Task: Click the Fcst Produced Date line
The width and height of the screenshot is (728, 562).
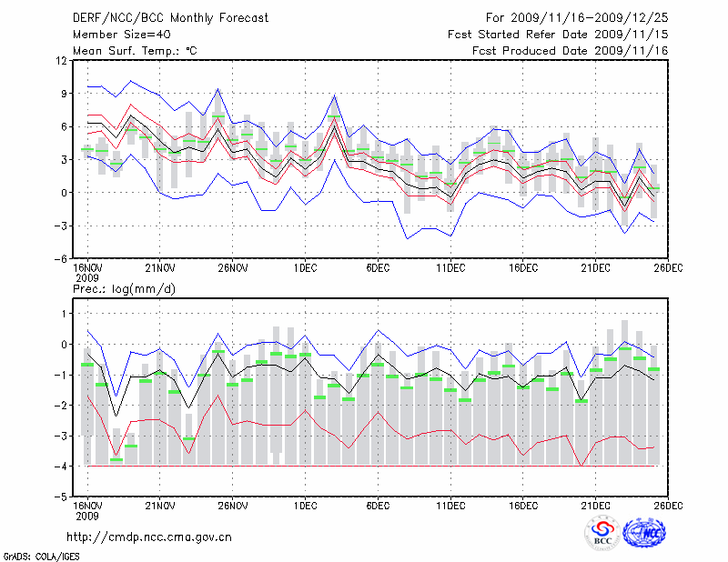Action: tap(571, 50)
